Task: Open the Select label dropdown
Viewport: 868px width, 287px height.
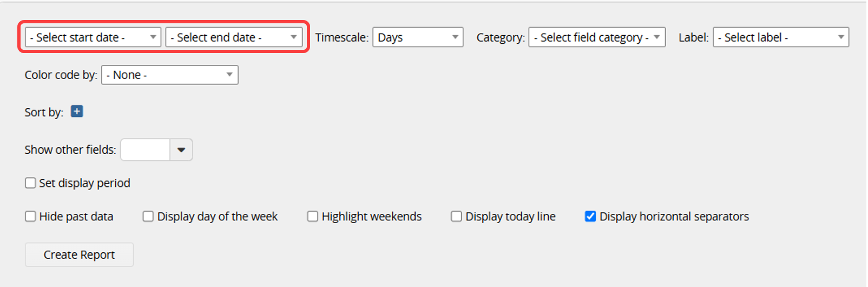Action: coord(781,37)
